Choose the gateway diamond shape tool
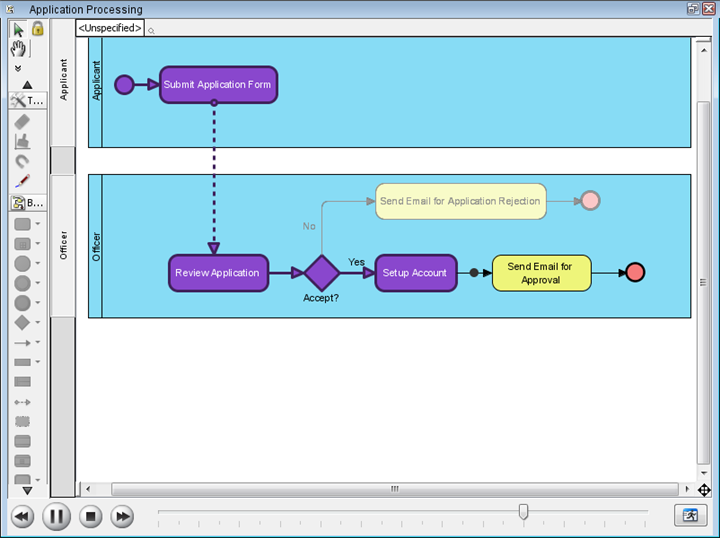 click(x=22, y=323)
